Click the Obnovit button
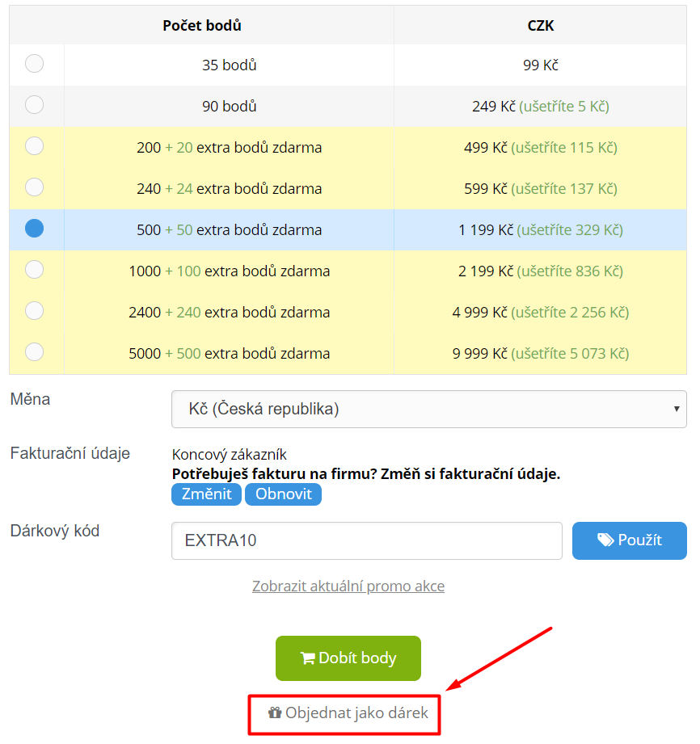Viewport: 700px width, 744px height. (284, 494)
